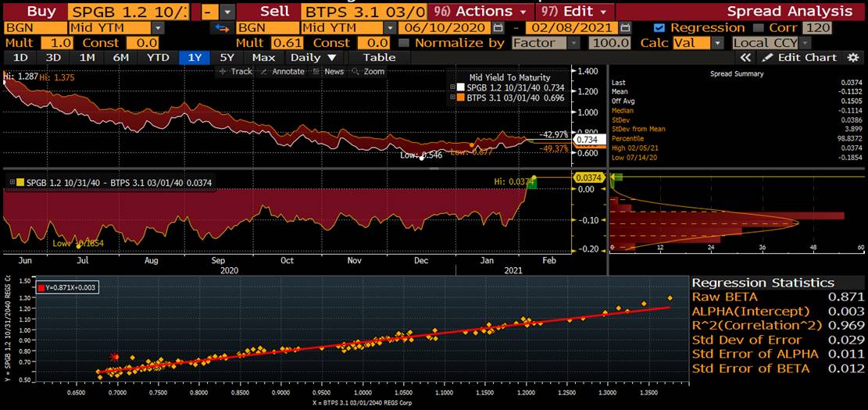Open the 97) Edit menu
This screenshot has height=410, width=868.
point(574,11)
